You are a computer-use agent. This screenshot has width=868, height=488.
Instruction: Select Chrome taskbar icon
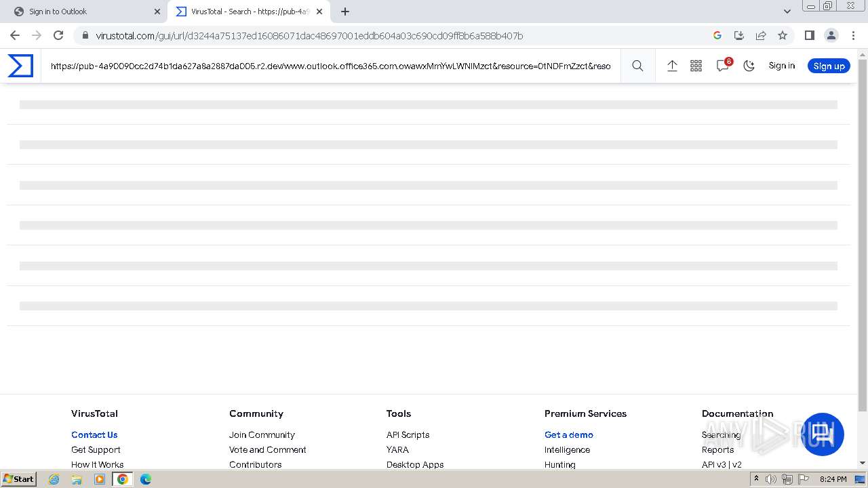pyautogui.click(x=123, y=479)
